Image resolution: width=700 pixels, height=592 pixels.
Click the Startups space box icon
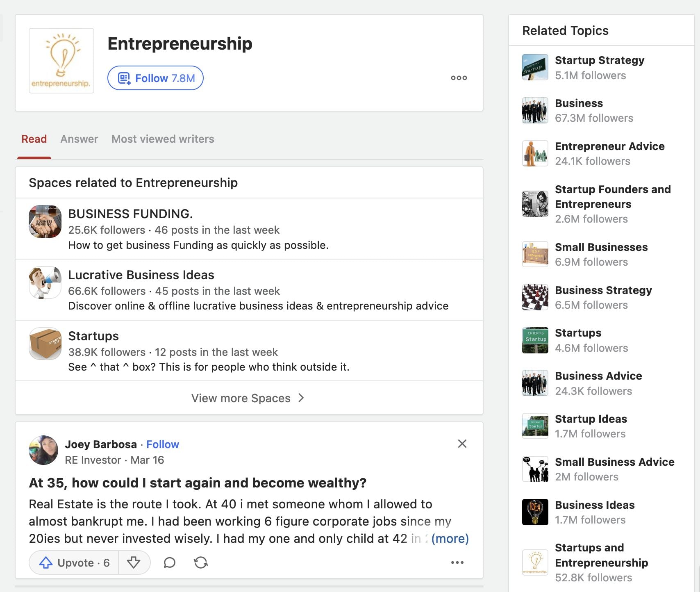pos(44,344)
